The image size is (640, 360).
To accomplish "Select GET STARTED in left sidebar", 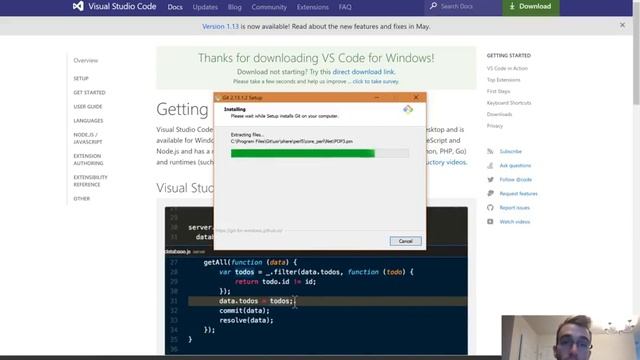I will [x=89, y=93].
